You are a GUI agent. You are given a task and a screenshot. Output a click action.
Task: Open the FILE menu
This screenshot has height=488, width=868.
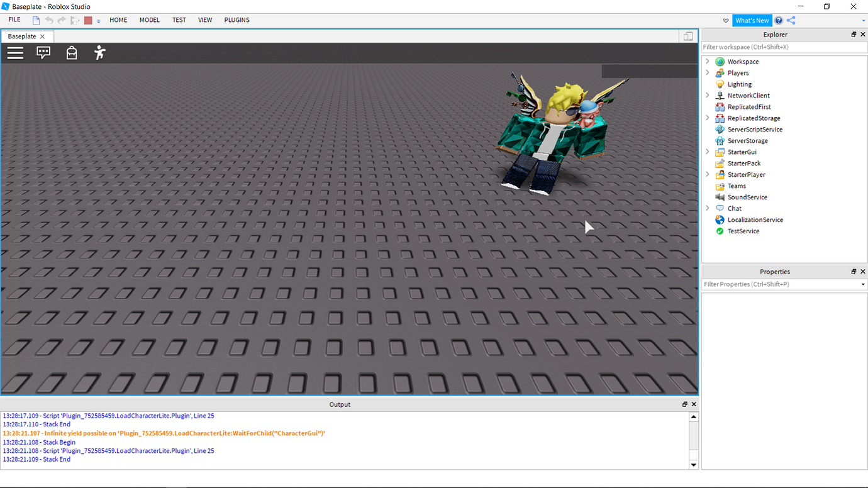click(14, 19)
